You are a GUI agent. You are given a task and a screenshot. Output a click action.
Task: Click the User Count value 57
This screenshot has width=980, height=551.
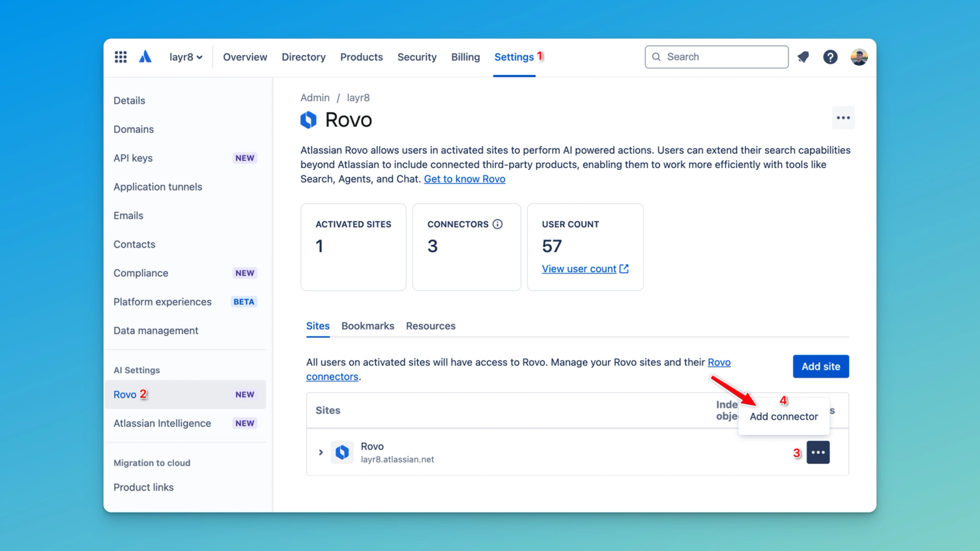(x=552, y=246)
